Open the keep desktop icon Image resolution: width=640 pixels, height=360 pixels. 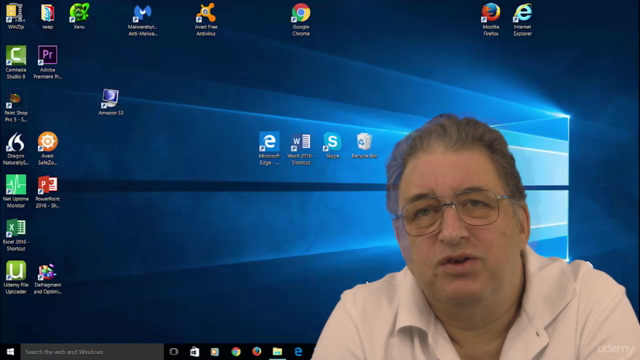47,16
